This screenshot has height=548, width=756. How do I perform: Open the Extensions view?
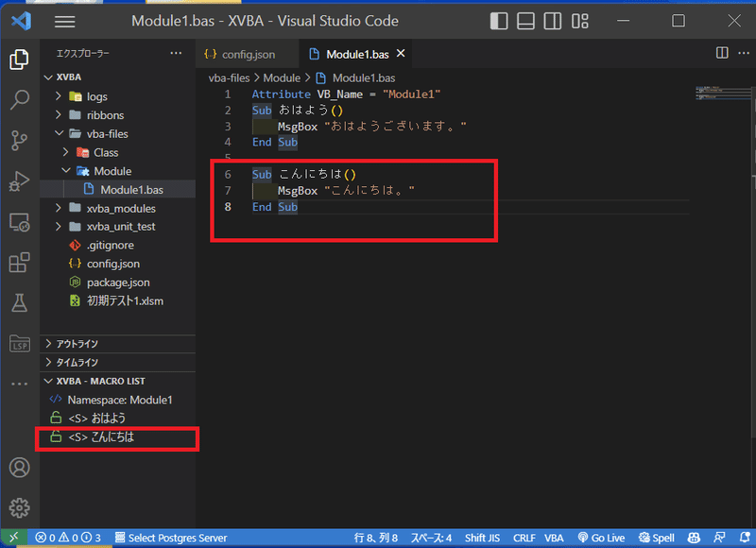tap(21, 263)
